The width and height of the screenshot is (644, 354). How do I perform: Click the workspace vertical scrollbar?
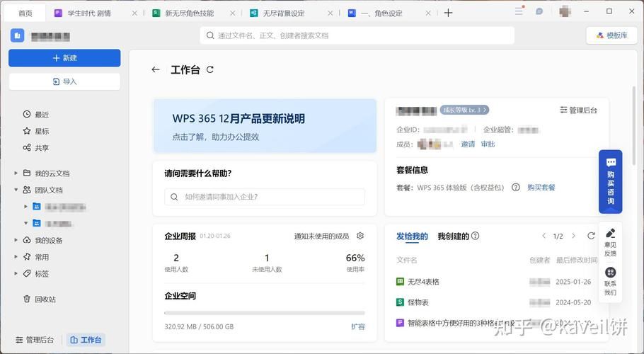[x=634, y=125]
